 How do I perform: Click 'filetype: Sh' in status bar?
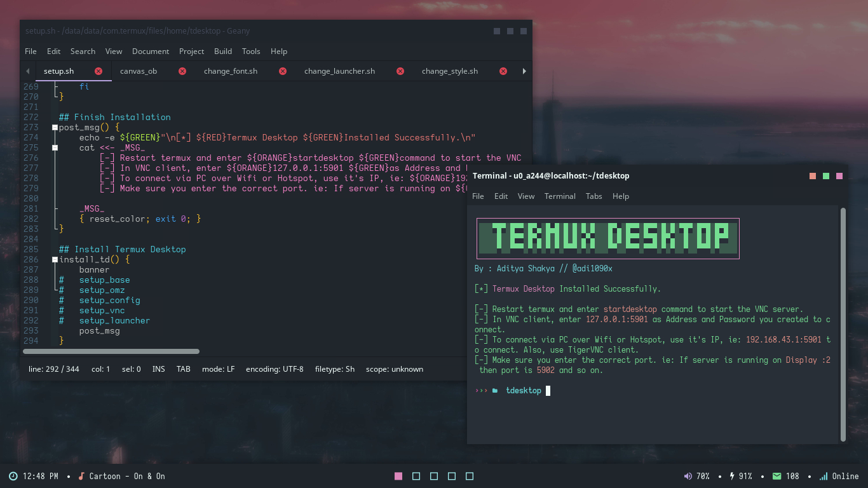tap(335, 369)
